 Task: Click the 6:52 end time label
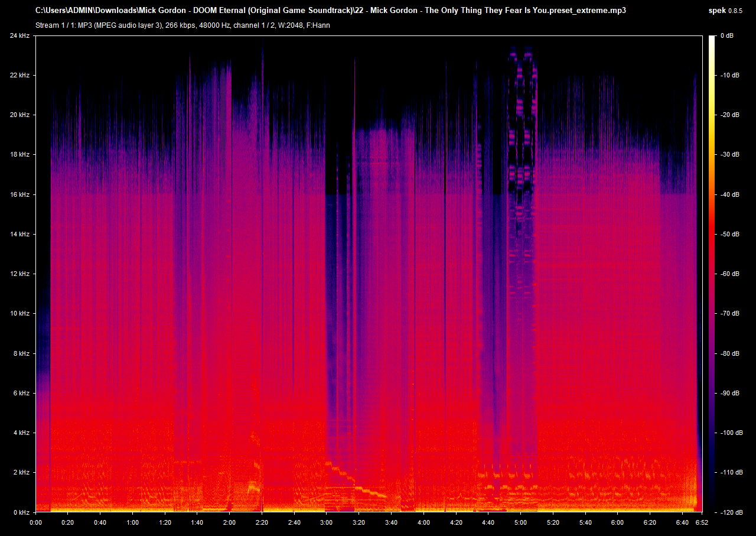[702, 523]
